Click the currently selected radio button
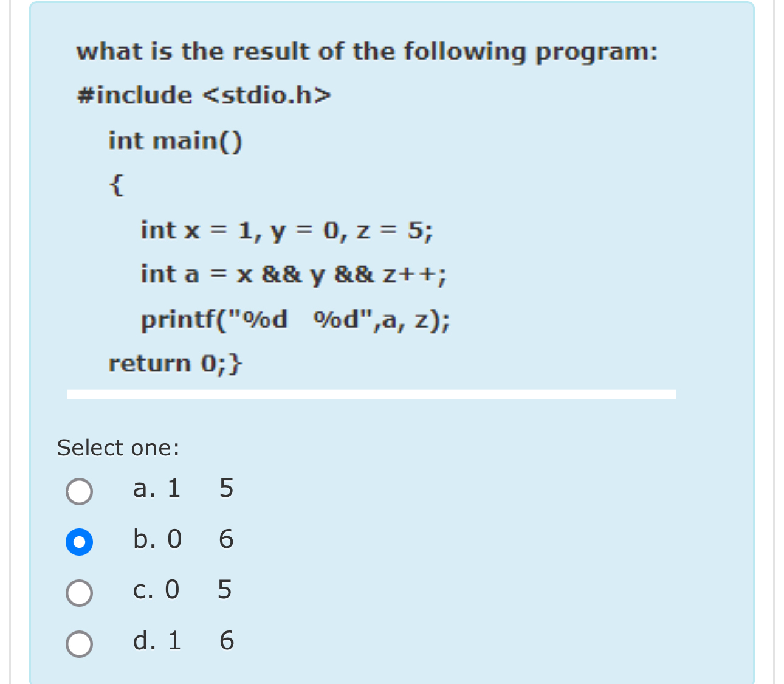This screenshot has width=784, height=684. [x=80, y=541]
